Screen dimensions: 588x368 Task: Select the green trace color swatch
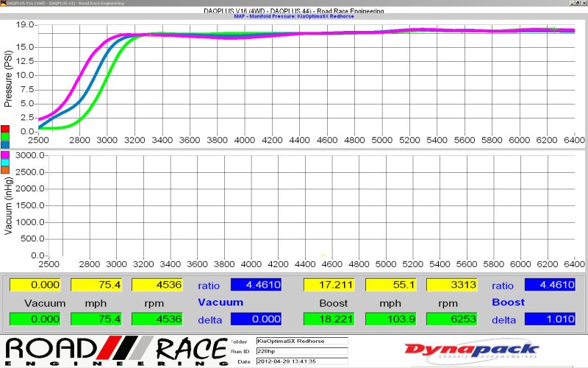point(5,136)
